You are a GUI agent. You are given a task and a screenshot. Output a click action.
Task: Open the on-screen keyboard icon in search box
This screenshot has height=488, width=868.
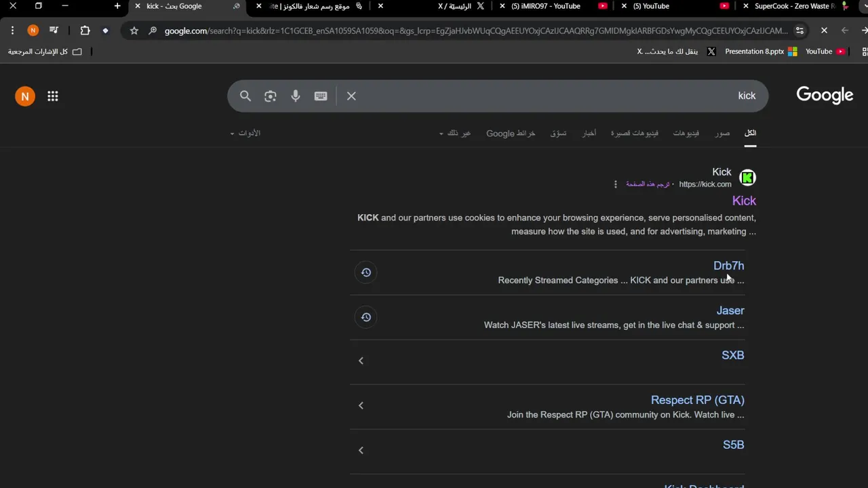[321, 96]
